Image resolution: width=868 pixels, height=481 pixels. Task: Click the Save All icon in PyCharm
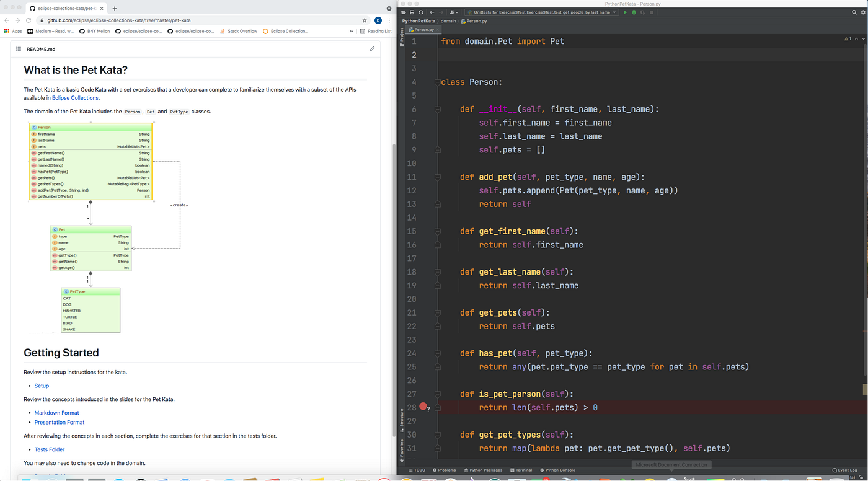click(412, 12)
